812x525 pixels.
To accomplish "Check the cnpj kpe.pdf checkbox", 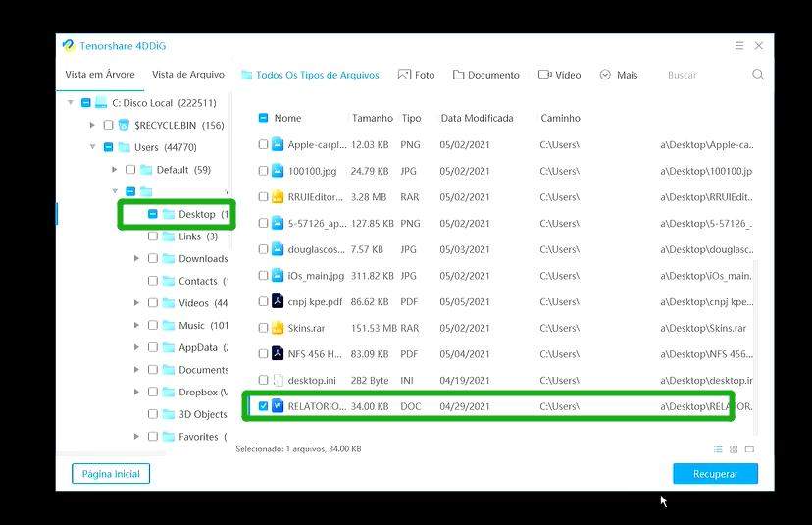I will click(263, 301).
